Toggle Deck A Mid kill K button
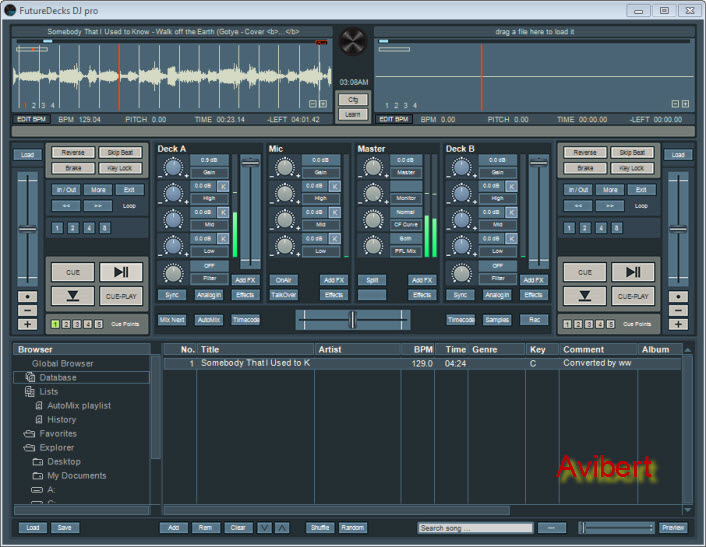The height and width of the screenshot is (547, 706). pyautogui.click(x=223, y=212)
